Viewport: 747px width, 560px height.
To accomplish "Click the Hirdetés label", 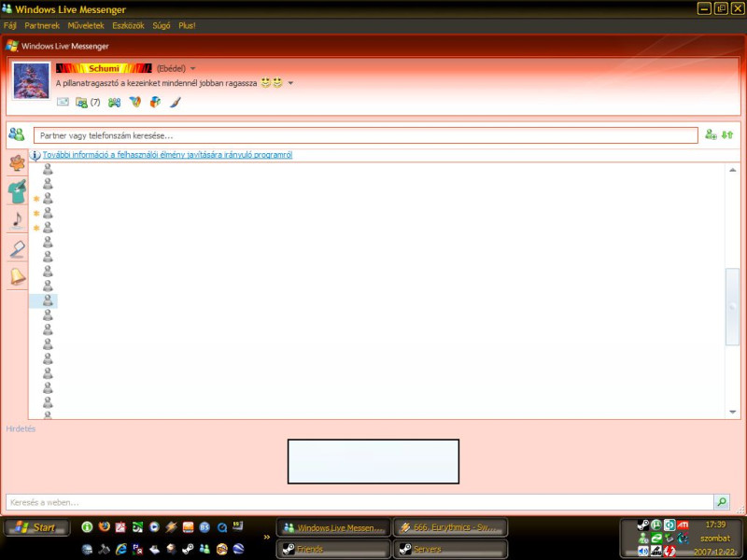I will 21,428.
